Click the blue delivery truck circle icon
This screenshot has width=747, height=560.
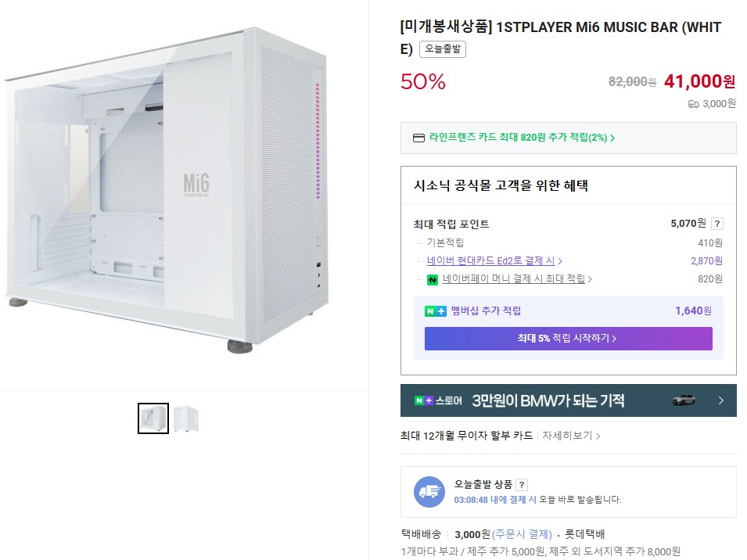click(429, 491)
